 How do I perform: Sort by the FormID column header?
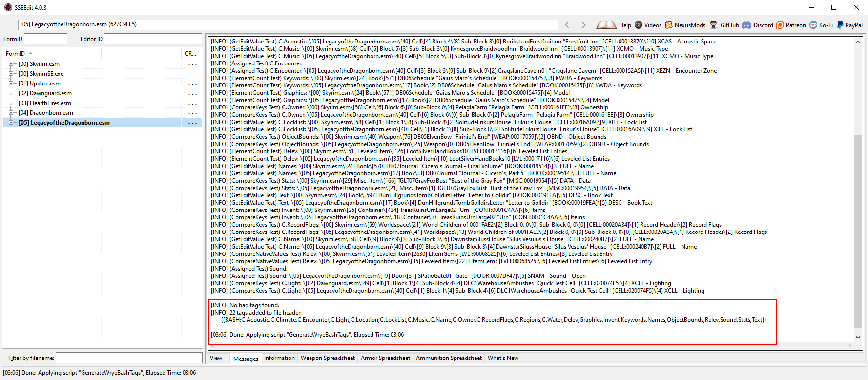tap(16, 54)
